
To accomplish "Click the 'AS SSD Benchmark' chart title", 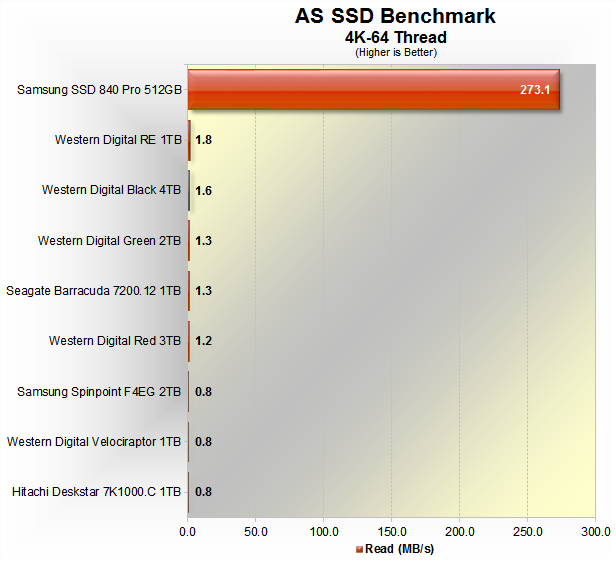I will (x=395, y=16).
